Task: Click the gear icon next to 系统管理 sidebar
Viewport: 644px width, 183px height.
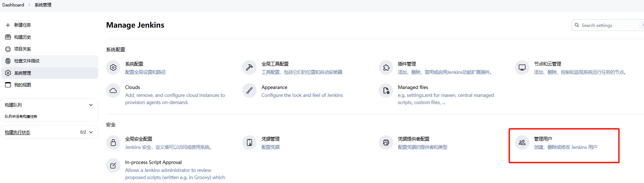Action: [x=8, y=73]
